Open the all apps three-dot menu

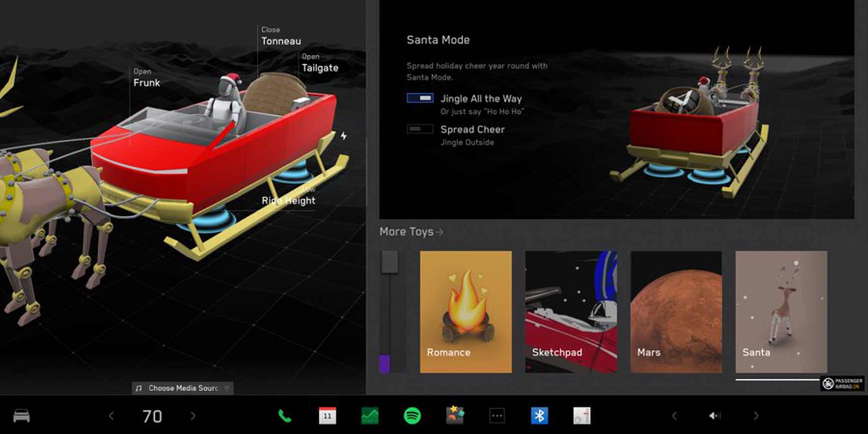tap(497, 416)
